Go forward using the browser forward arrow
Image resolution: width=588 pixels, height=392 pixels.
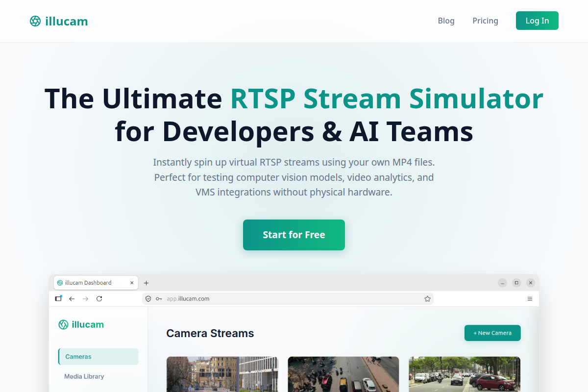85,298
